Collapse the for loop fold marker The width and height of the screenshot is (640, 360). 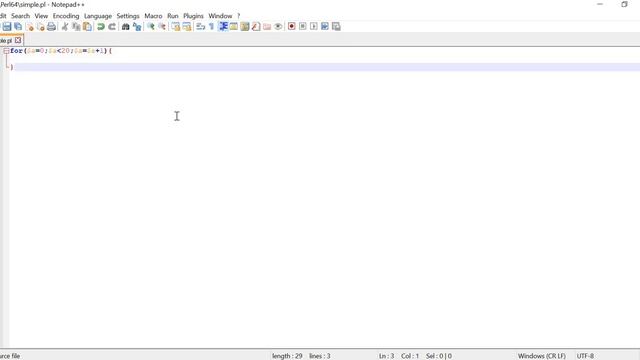pyautogui.click(x=6, y=51)
